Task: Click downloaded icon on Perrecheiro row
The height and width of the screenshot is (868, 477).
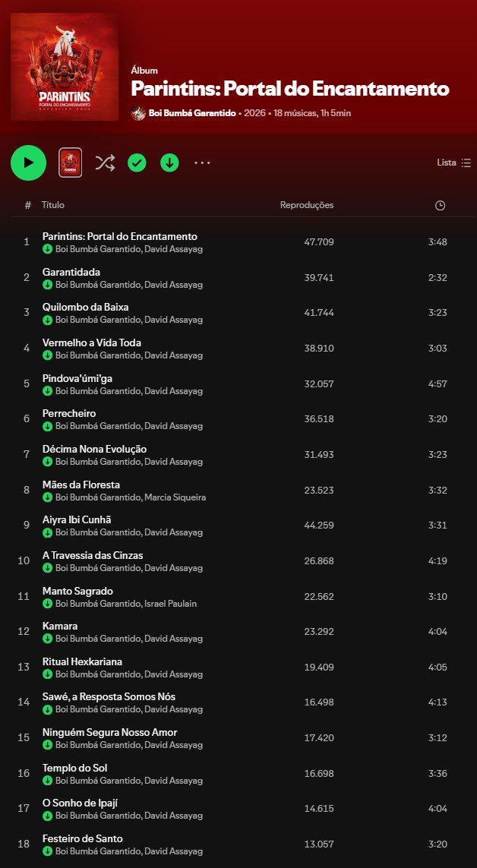Action: coord(48,426)
